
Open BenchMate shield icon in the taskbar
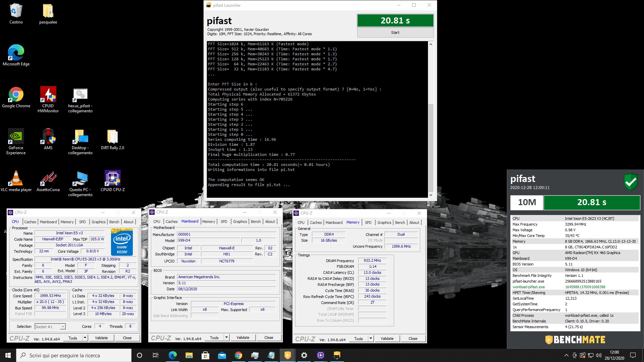pos(287,355)
